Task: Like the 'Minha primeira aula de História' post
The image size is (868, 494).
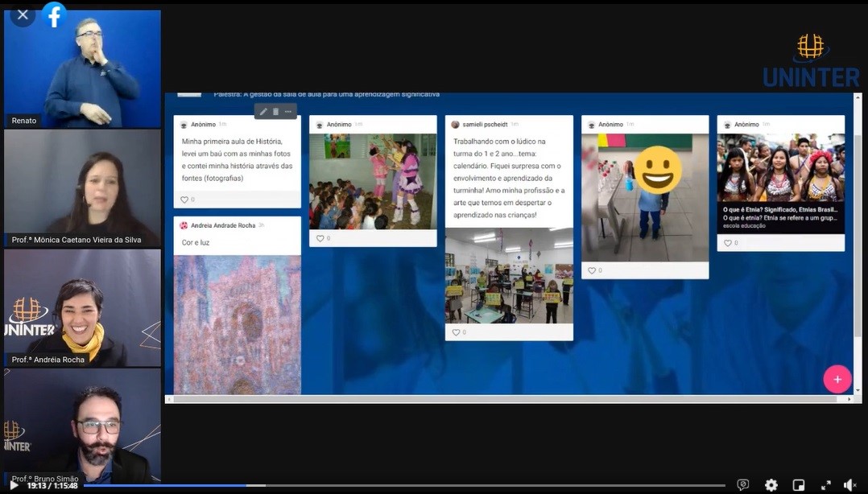Action: [184, 200]
